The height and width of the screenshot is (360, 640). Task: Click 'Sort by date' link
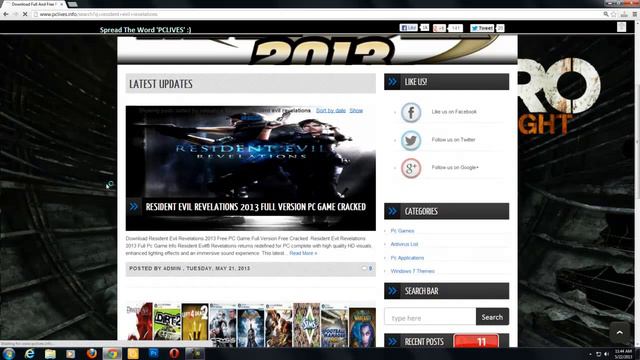pyautogui.click(x=331, y=110)
